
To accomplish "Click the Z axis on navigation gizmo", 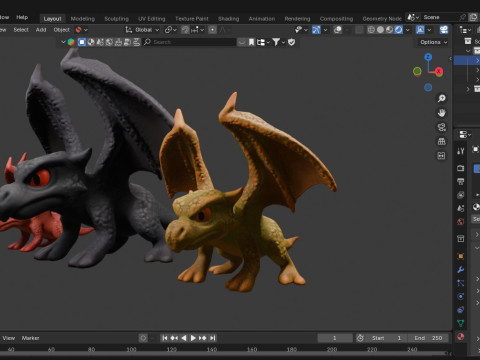I will coord(428,57).
